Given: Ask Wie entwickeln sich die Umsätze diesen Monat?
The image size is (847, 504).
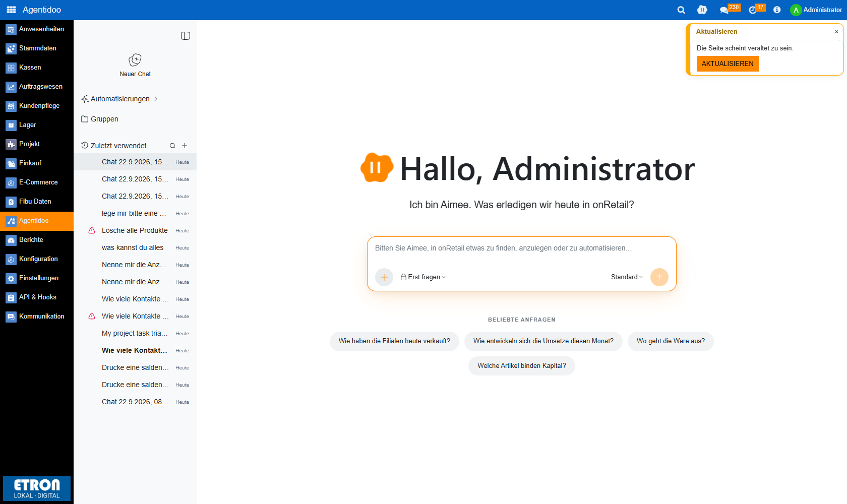Looking at the screenshot, I should point(543,341).
